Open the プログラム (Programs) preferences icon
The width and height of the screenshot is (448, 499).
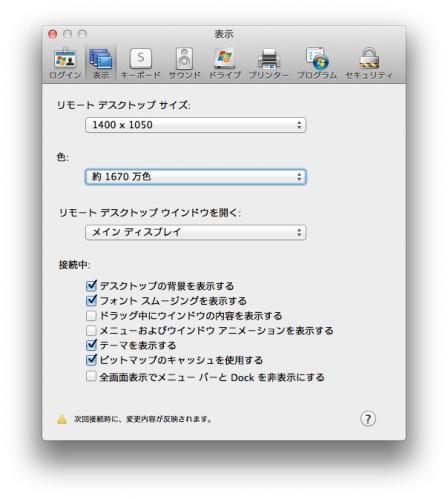317,63
